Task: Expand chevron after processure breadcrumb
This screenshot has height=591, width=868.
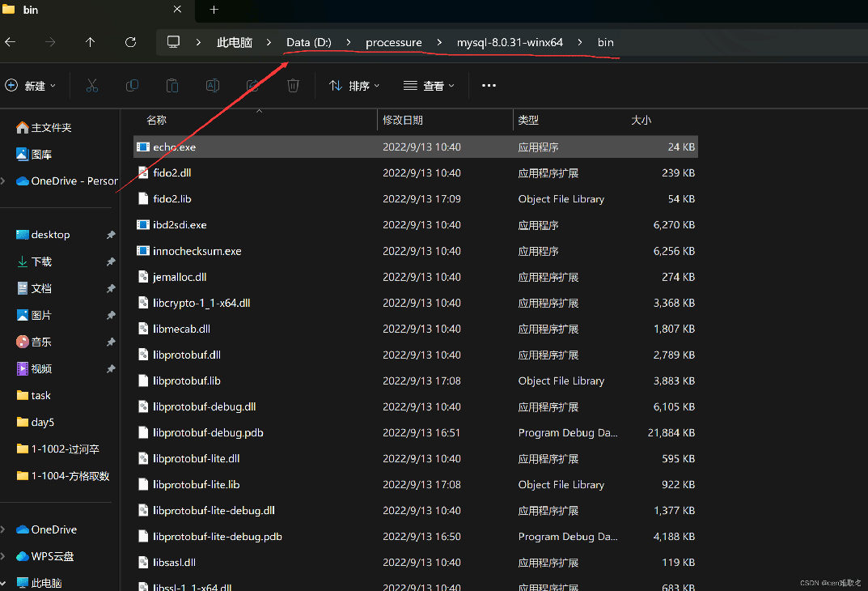Action: tap(439, 42)
